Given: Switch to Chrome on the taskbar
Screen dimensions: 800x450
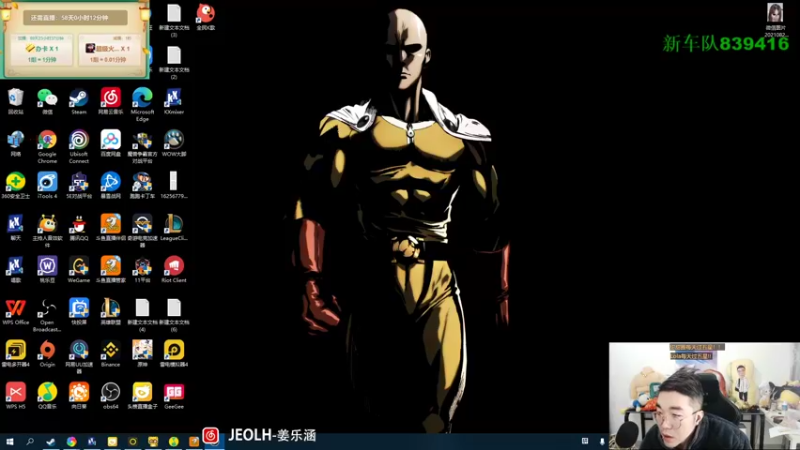Looking at the screenshot, I should [x=71, y=442].
